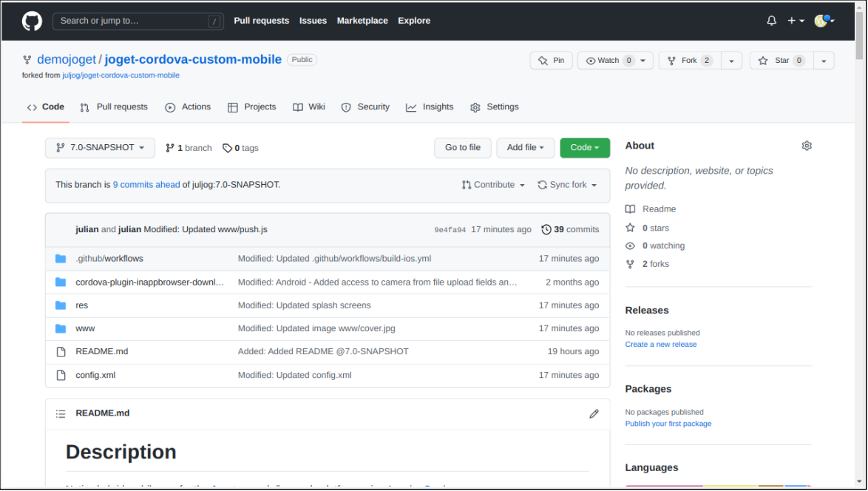Click the About settings gear icon
The width and height of the screenshot is (868, 491).
[x=807, y=146]
